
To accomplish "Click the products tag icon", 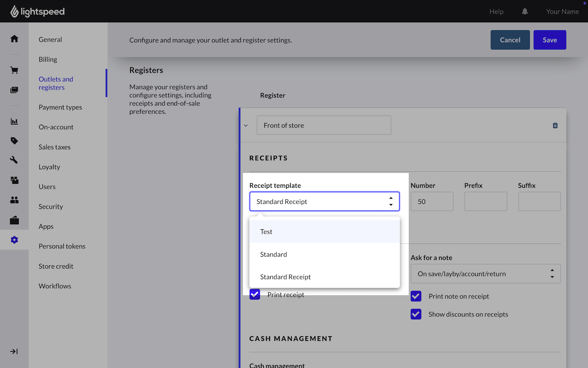I will click(x=14, y=141).
